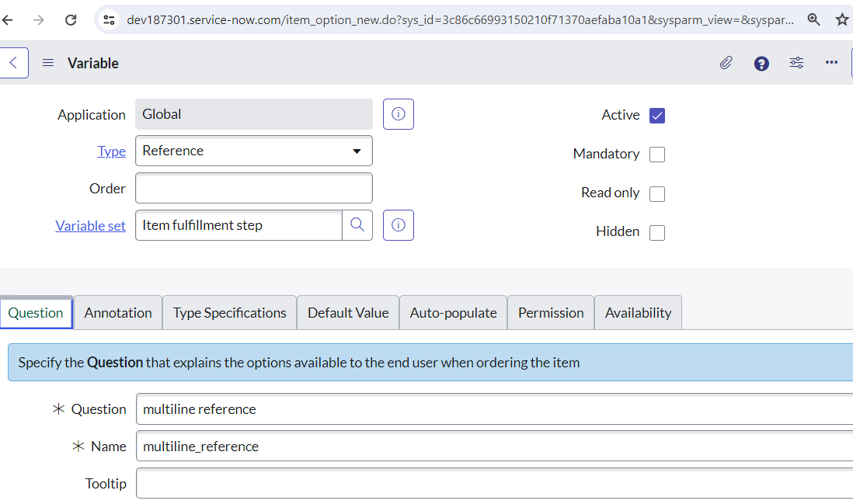This screenshot has width=853, height=504.
Task: Open the Auto-populate tab
Action: tap(453, 313)
